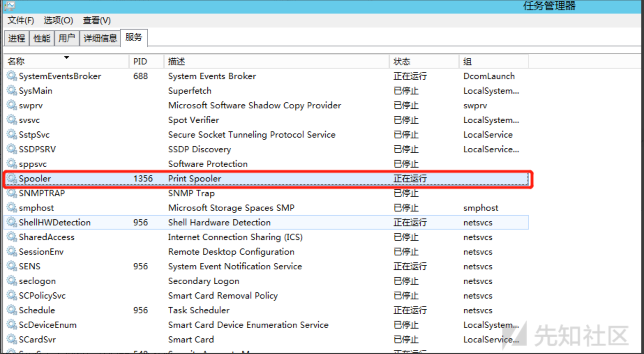Select the gear icon next to Schedule
This screenshot has width=644, height=354.
[x=12, y=310]
